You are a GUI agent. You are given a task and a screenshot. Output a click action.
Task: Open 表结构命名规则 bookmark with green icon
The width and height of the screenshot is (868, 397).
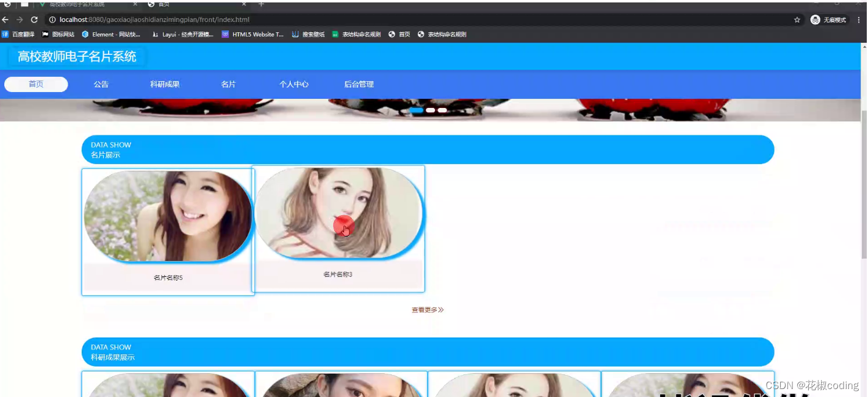click(356, 35)
